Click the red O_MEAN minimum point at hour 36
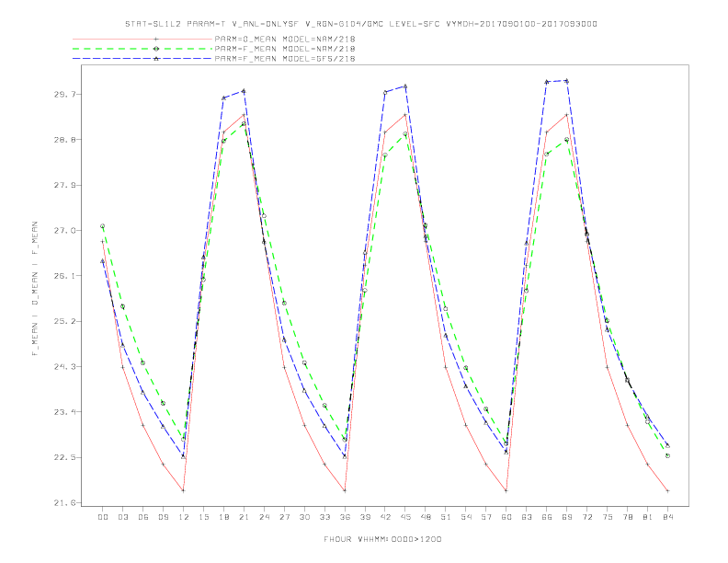The height and width of the screenshot is (563, 728). 345,490
